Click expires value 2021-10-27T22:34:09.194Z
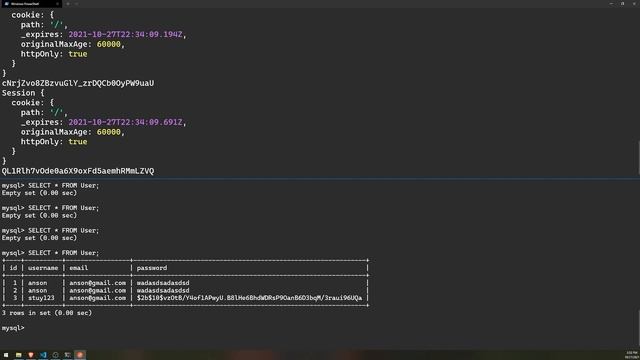 pyautogui.click(x=125, y=35)
